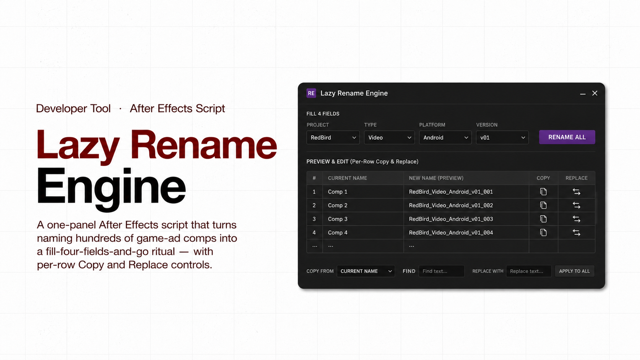Screen dimensions: 640x360
Task: Replace name in Comp 4 row
Action: pyautogui.click(x=576, y=233)
